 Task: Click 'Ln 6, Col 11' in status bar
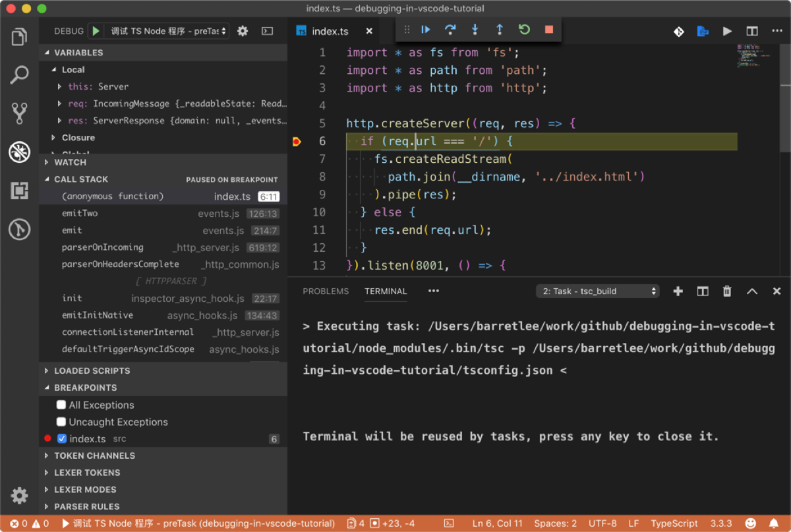pos(498,523)
